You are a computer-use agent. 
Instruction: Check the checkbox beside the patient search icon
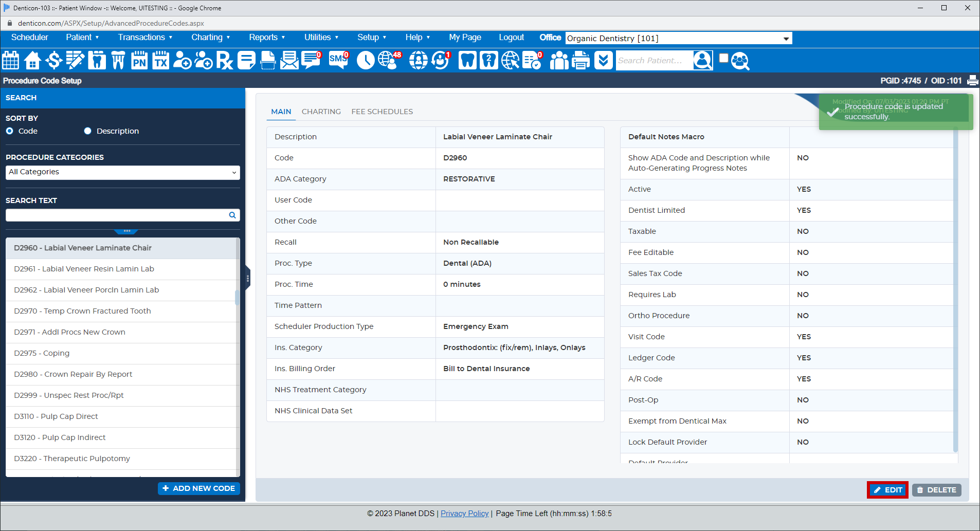[723, 58]
